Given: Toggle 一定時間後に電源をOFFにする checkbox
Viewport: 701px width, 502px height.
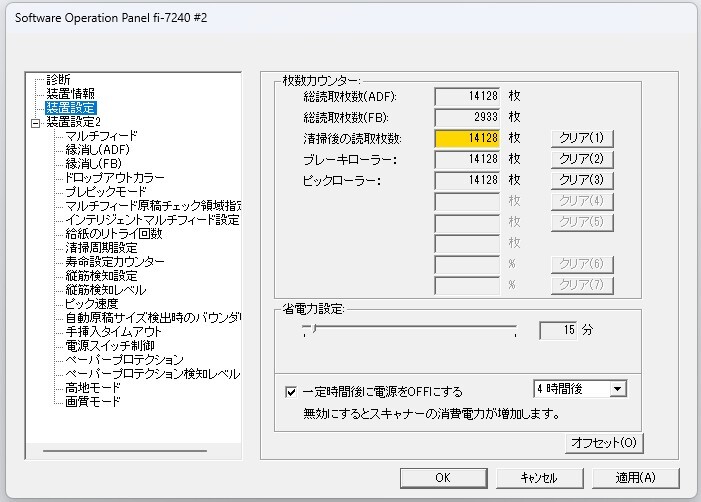Looking at the screenshot, I should (291, 392).
